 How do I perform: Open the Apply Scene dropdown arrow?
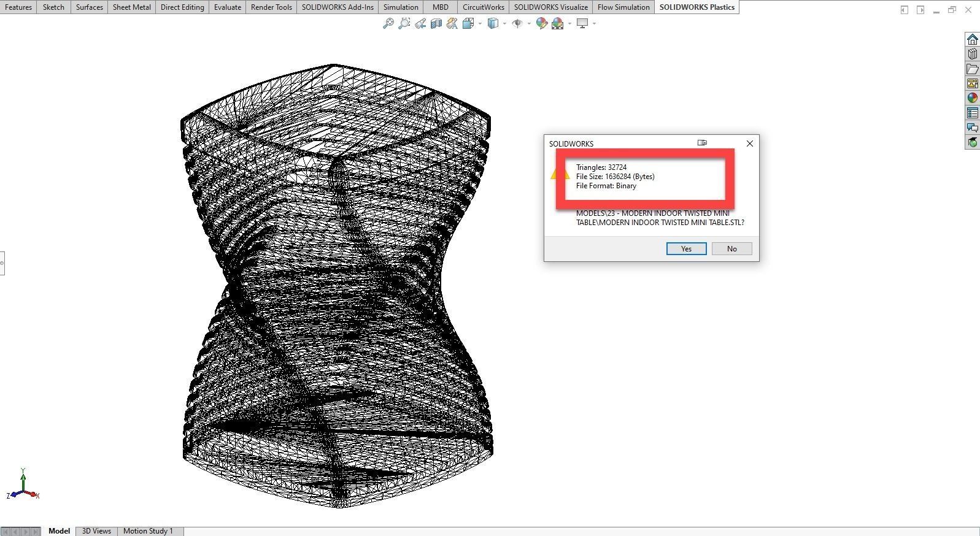(569, 23)
